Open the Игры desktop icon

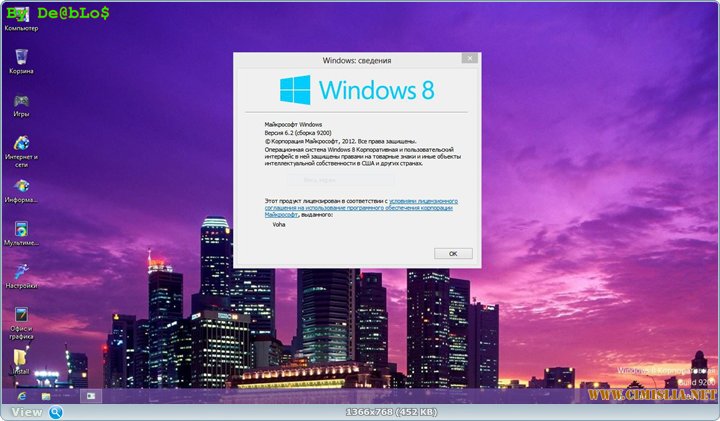(x=21, y=105)
